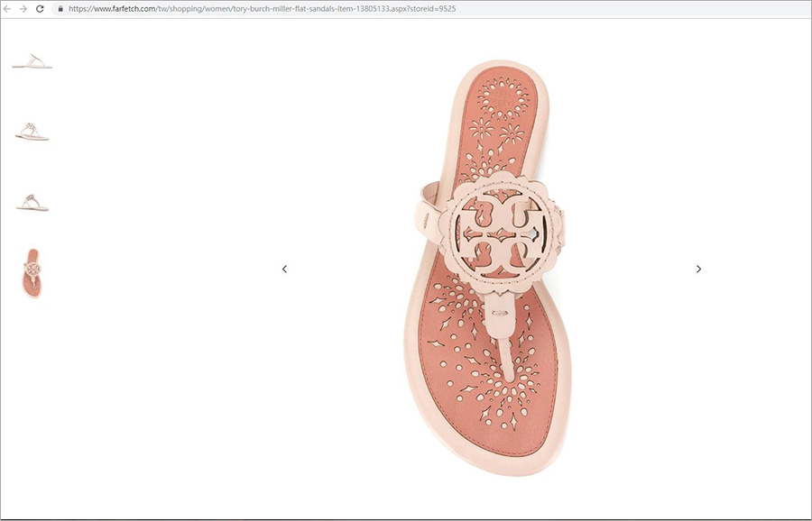Click the large sandal product image
812x521 pixels.
pyautogui.click(x=489, y=268)
